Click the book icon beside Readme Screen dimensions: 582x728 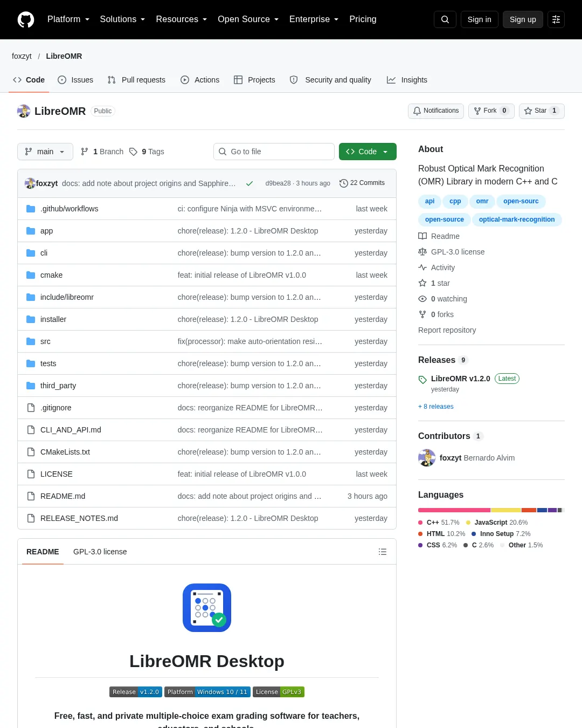tap(422, 236)
